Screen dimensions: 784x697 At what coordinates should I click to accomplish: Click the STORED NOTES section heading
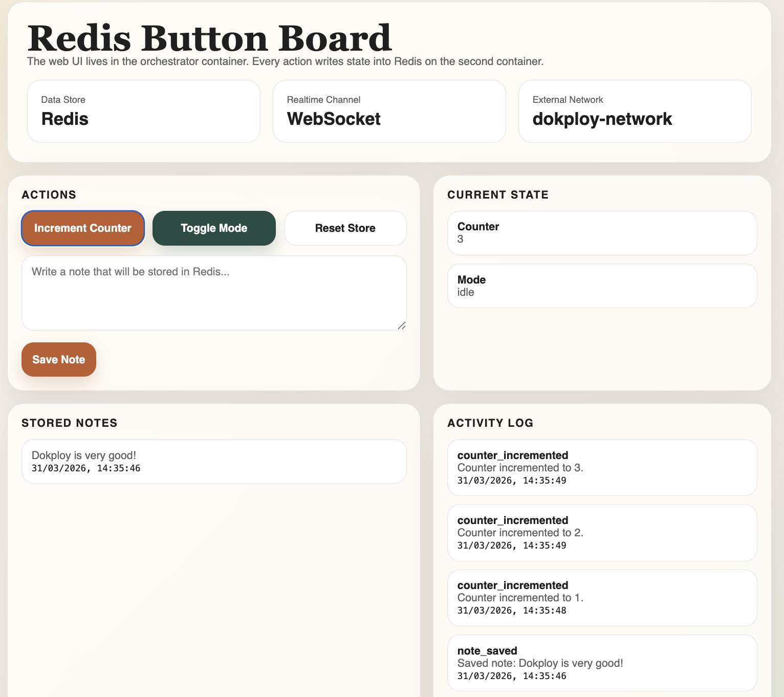coord(70,423)
